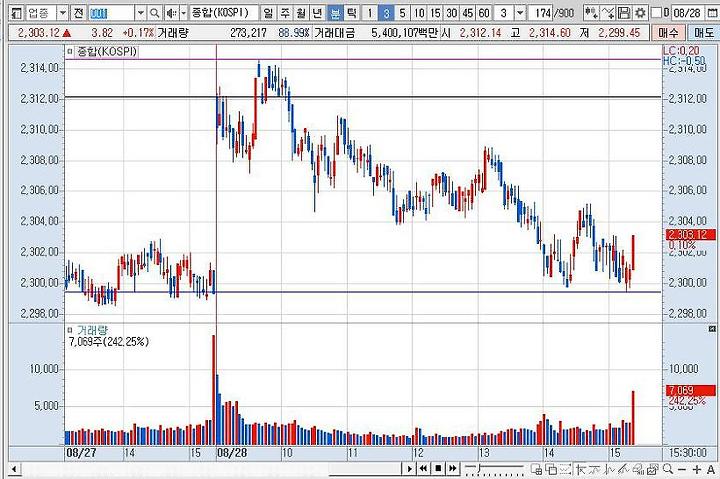The image size is (720, 479).
Task: Click the rewind button in playback controls
Action: pyautogui.click(x=423, y=469)
